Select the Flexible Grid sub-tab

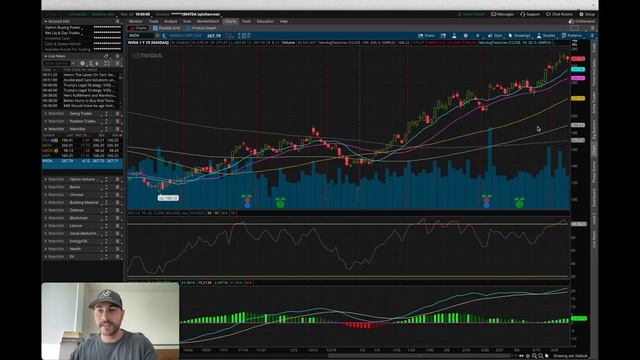[x=167, y=28]
